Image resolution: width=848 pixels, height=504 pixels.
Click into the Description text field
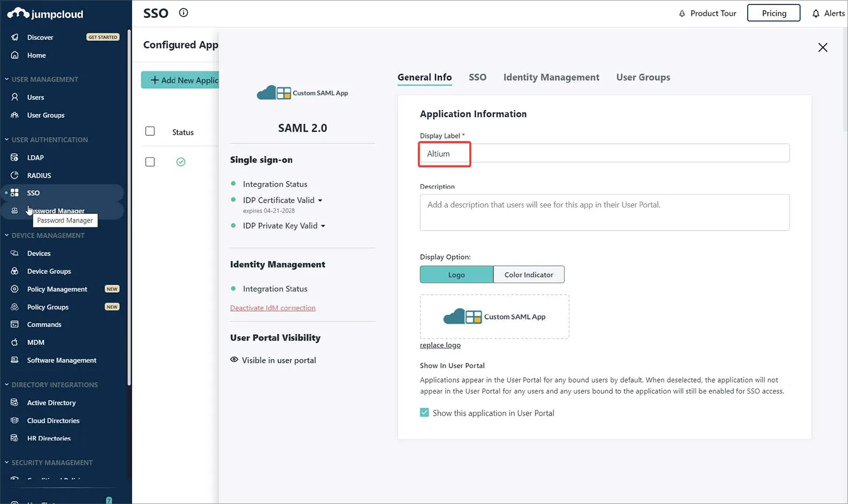pyautogui.click(x=604, y=212)
